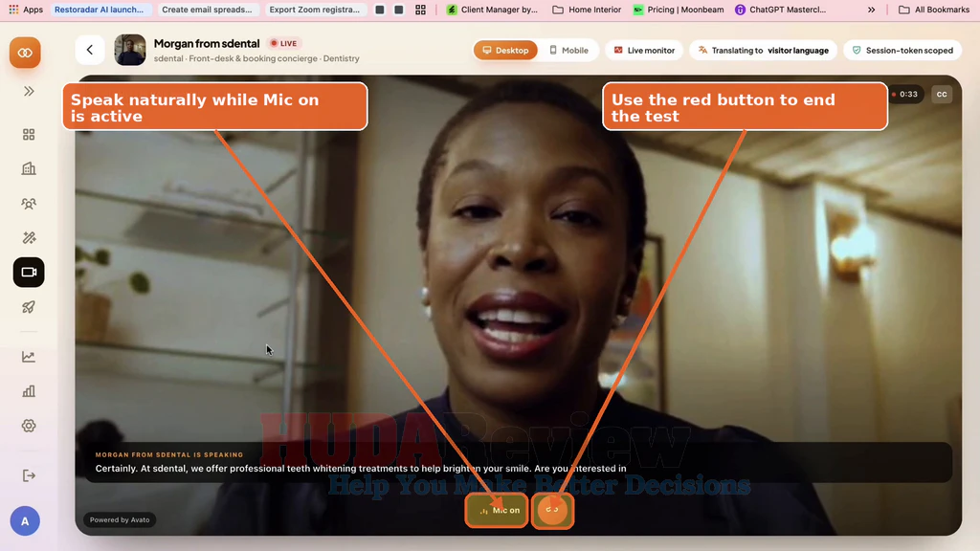The image size is (980, 551).
Task: Click Translating to visitor language pill
Action: click(x=763, y=50)
